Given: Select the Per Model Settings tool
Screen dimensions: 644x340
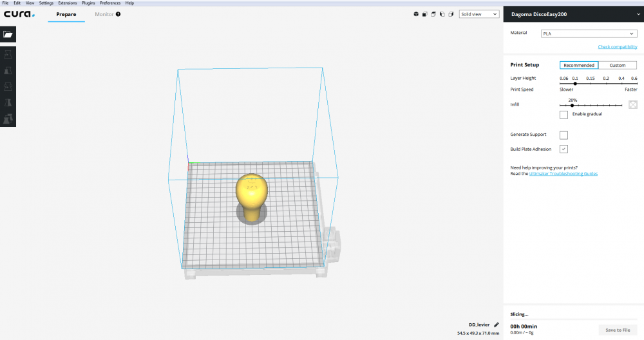Looking at the screenshot, I should (x=8, y=118).
